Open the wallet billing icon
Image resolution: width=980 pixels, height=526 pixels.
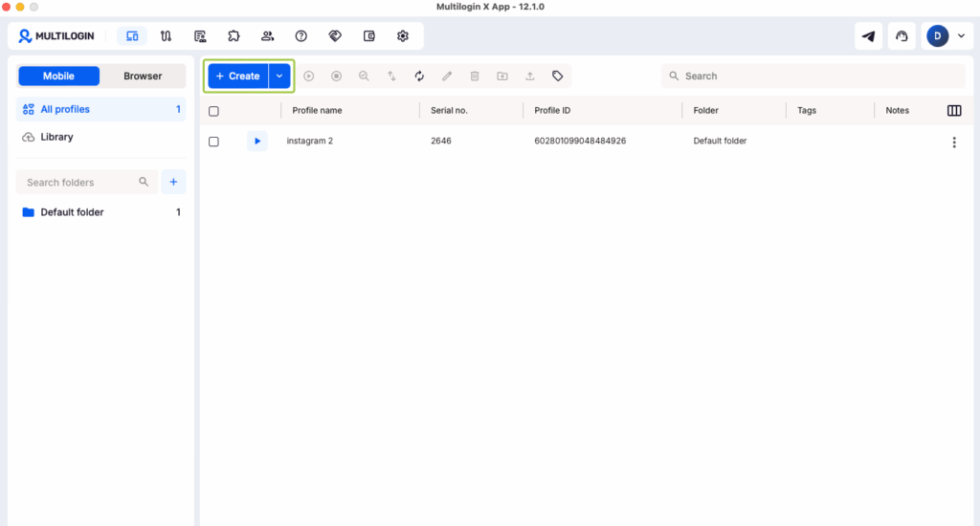pos(369,36)
